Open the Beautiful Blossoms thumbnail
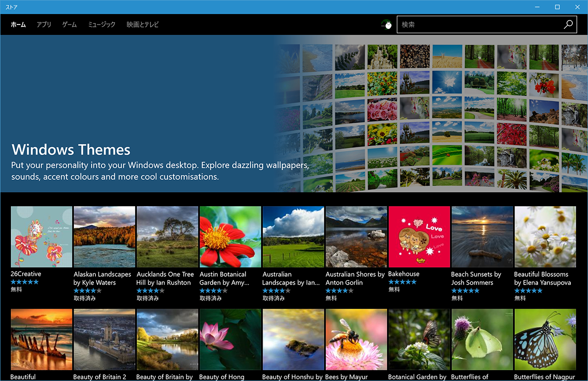Screen dimensions: 588x381 coord(545,237)
